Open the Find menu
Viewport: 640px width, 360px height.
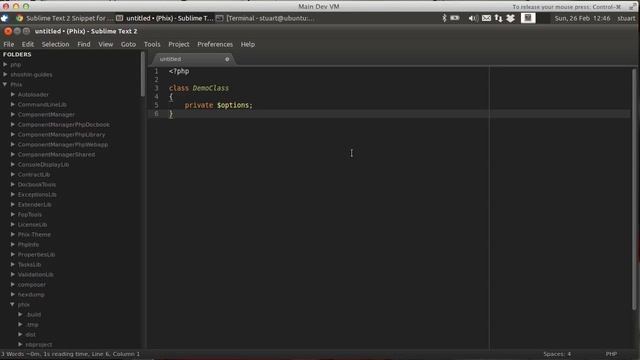84,44
